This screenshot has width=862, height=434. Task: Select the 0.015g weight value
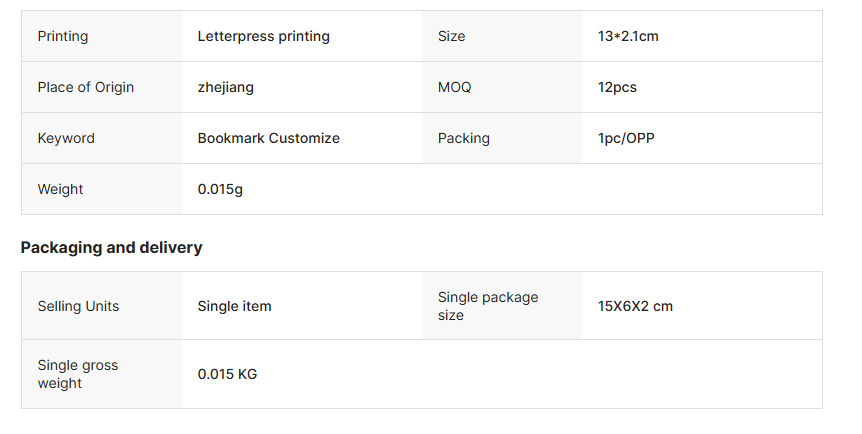point(220,189)
